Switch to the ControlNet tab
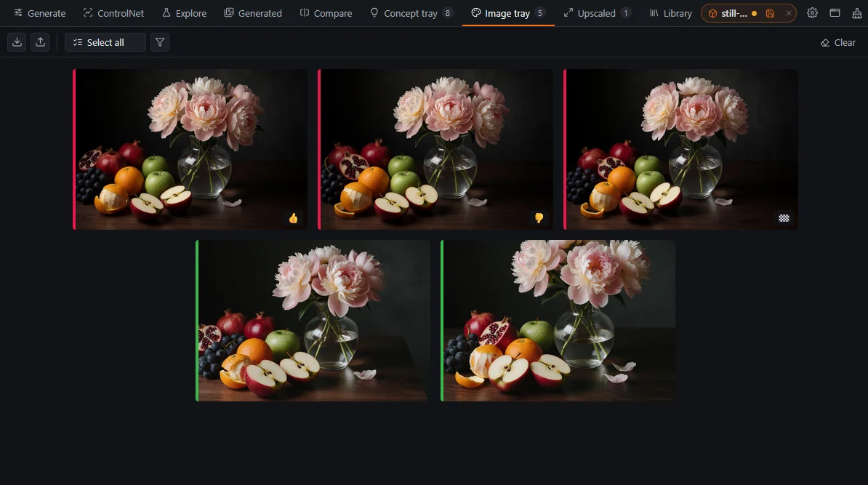Screen dimensions: 868x485 (113, 13)
